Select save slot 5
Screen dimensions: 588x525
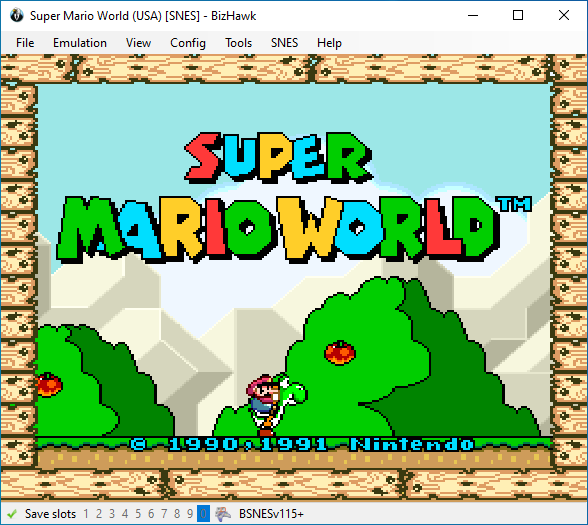click(x=138, y=513)
